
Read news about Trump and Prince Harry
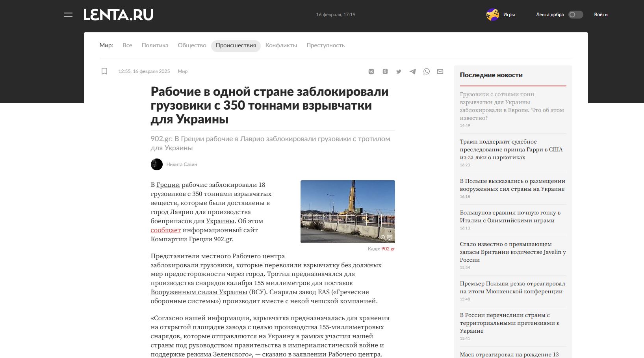click(x=511, y=149)
